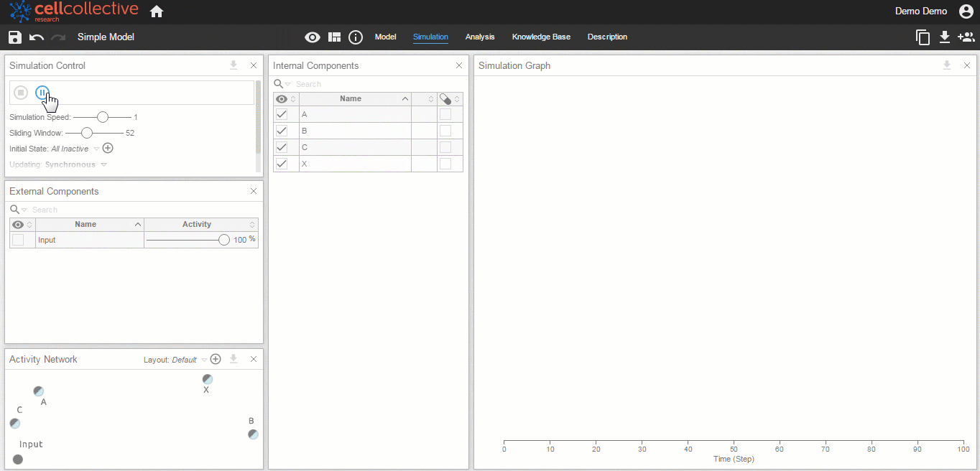Download the Simulation Graph

pos(947,65)
